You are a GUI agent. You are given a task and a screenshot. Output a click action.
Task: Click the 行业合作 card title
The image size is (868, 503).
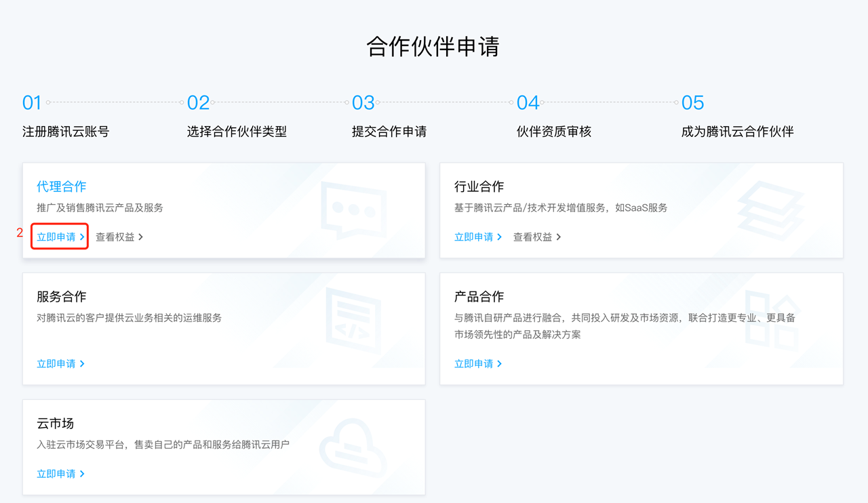479,186
